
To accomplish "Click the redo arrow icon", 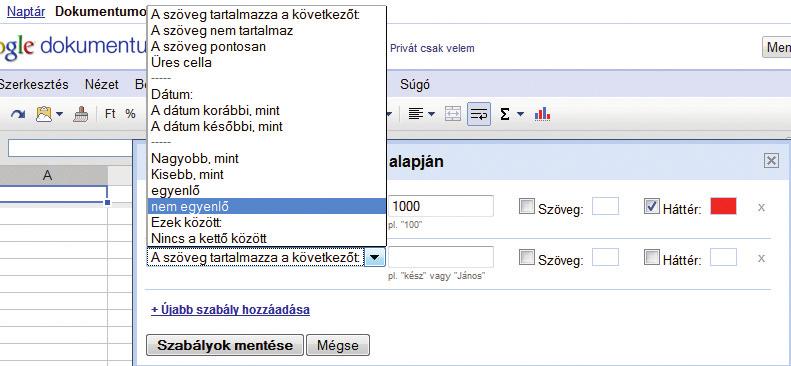I will pyautogui.click(x=18, y=114).
